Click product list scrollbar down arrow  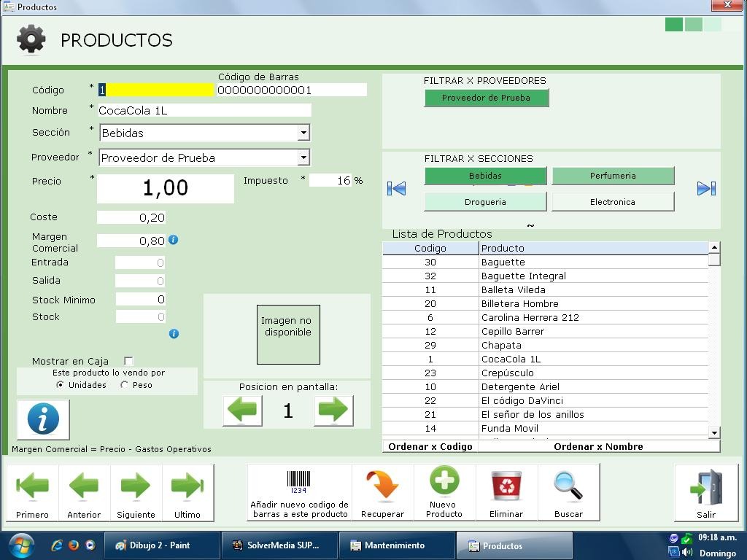coord(714,432)
